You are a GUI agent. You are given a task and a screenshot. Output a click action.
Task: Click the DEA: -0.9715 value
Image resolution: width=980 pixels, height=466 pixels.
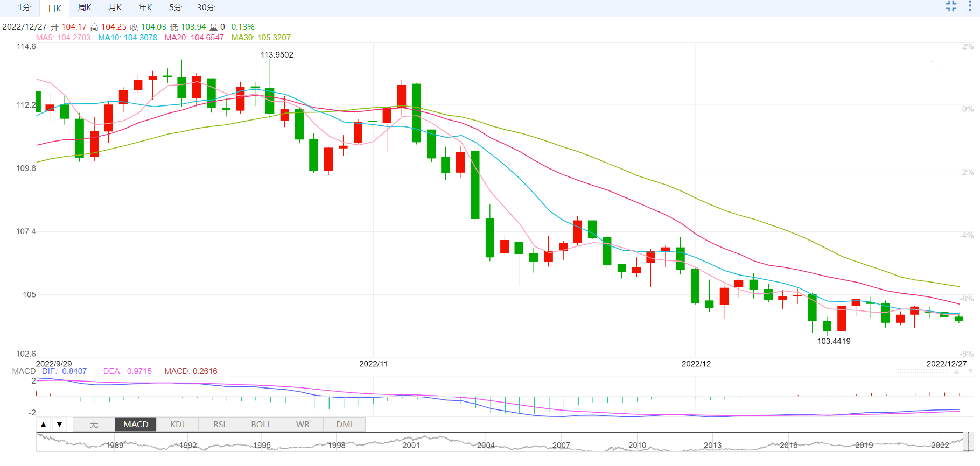128,371
